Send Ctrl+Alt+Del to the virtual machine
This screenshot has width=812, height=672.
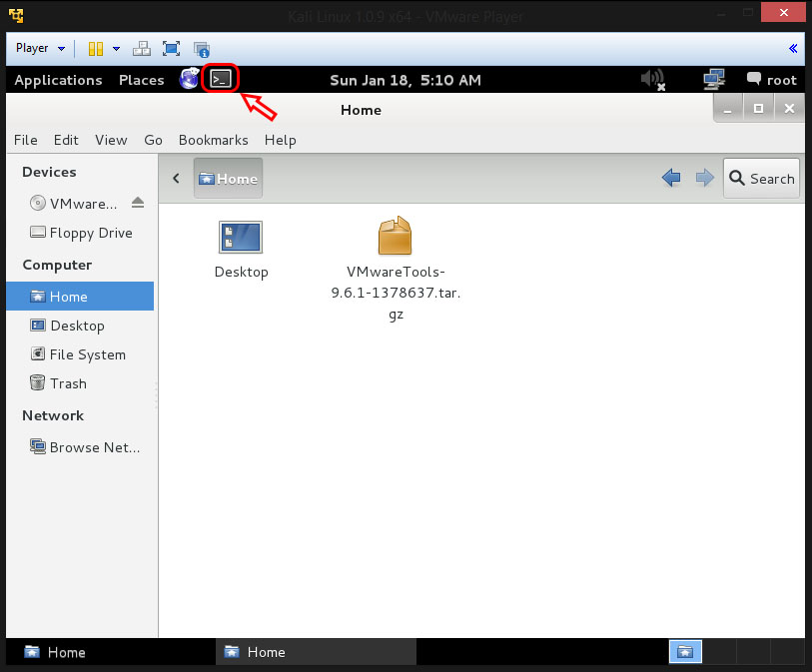pyautogui.click(x=142, y=49)
